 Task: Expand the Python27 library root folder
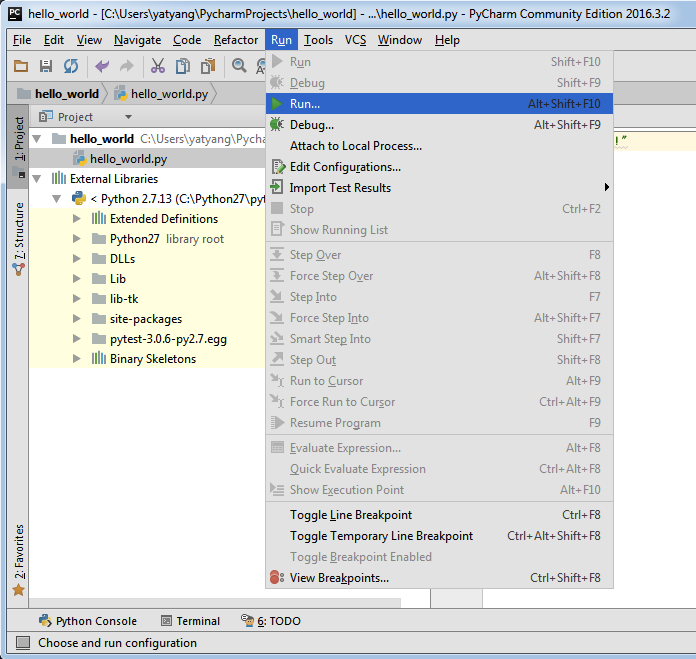tap(76, 238)
